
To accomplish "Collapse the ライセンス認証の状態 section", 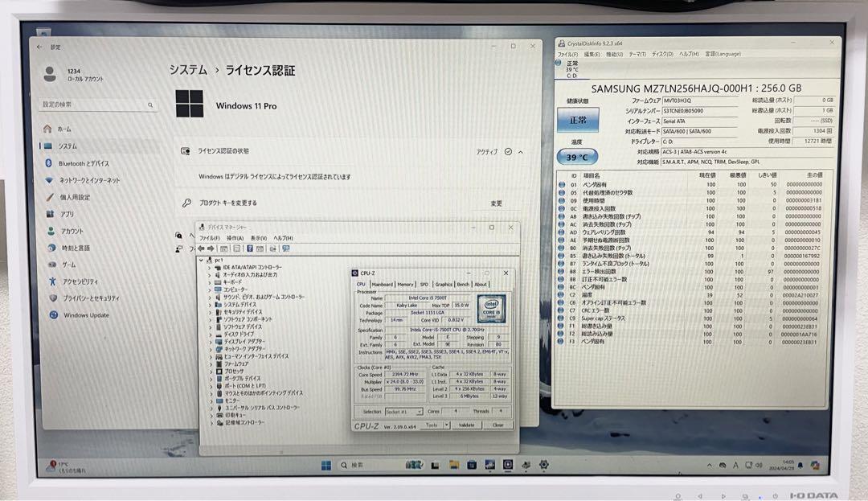I will 520,152.
